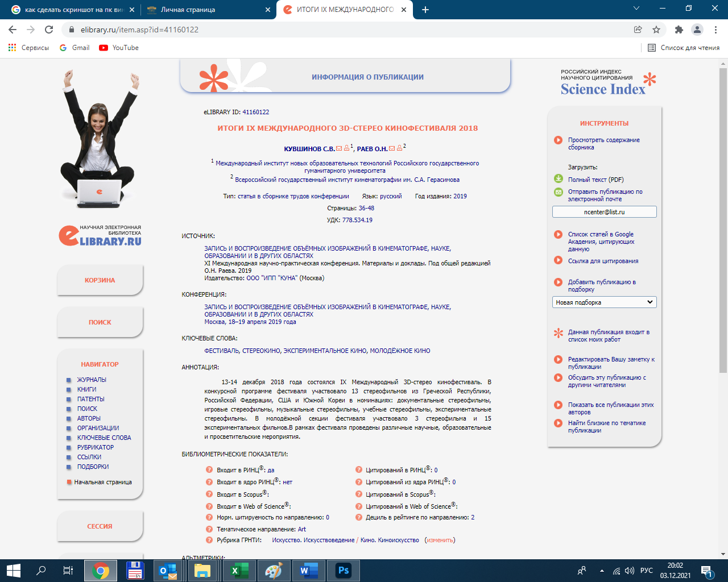Click Ссылка для цитирования
The width and height of the screenshot is (728, 582).
(603, 261)
